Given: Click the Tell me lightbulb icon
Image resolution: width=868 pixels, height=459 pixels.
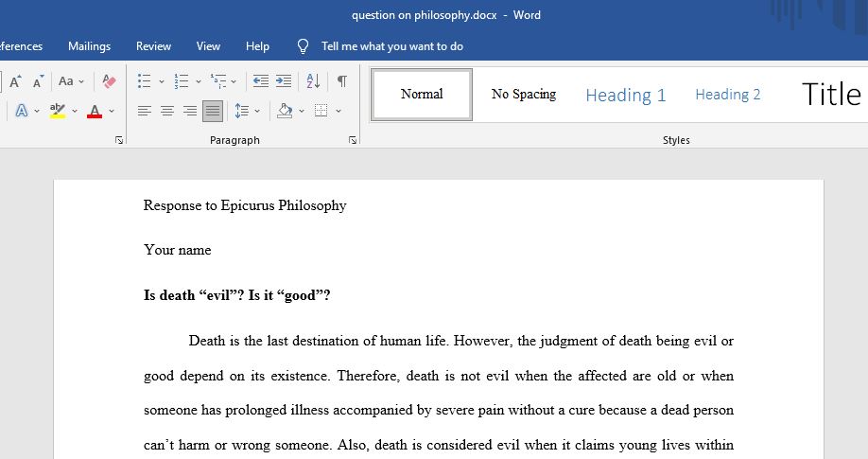Looking at the screenshot, I should click(303, 46).
